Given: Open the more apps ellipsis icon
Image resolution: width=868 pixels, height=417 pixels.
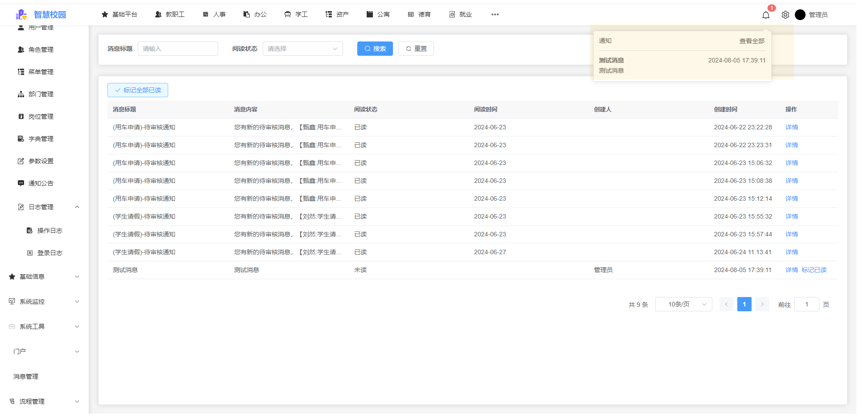Looking at the screenshot, I should pos(495,15).
